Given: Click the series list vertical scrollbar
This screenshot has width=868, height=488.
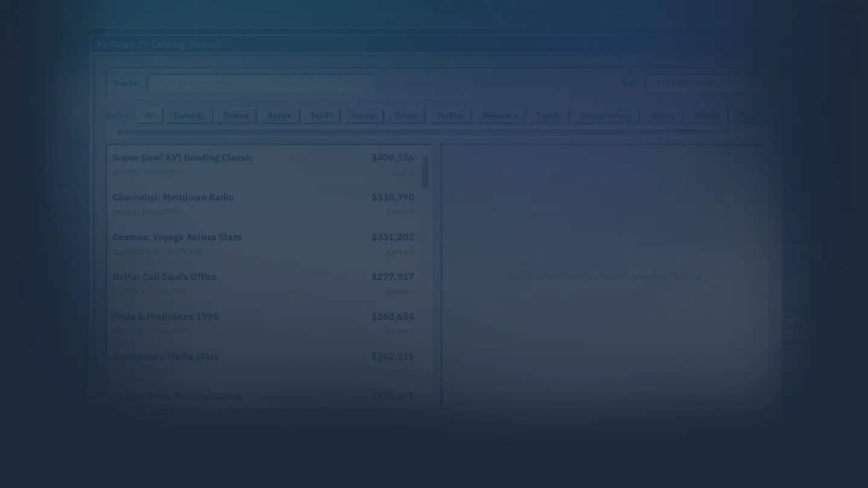Looking at the screenshot, I should click(x=426, y=173).
